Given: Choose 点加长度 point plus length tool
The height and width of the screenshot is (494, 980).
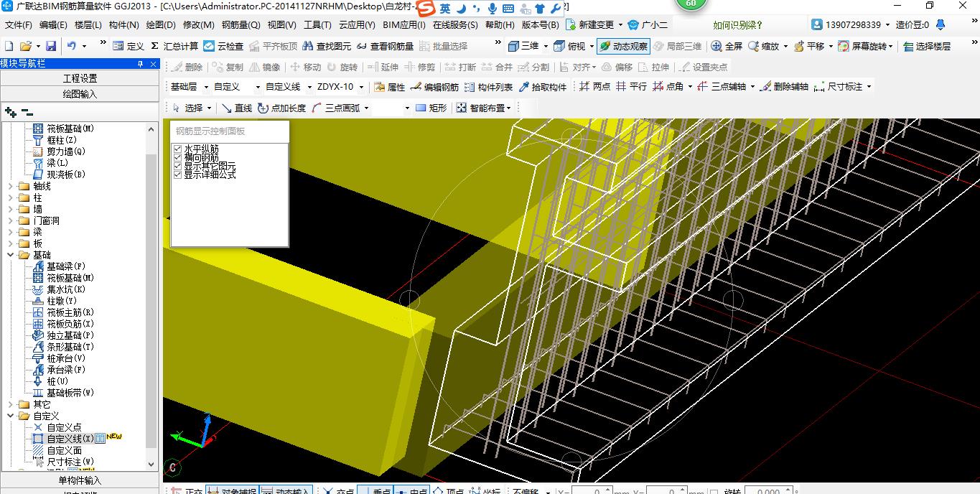Looking at the screenshot, I should tap(281, 108).
